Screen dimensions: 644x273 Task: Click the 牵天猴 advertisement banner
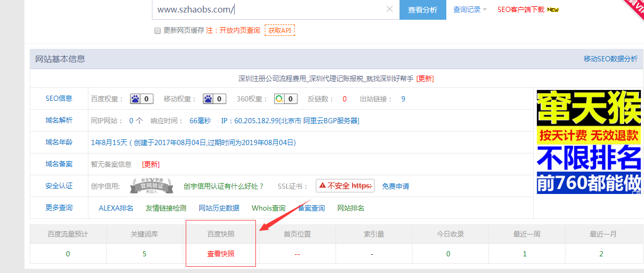pyautogui.click(x=589, y=142)
